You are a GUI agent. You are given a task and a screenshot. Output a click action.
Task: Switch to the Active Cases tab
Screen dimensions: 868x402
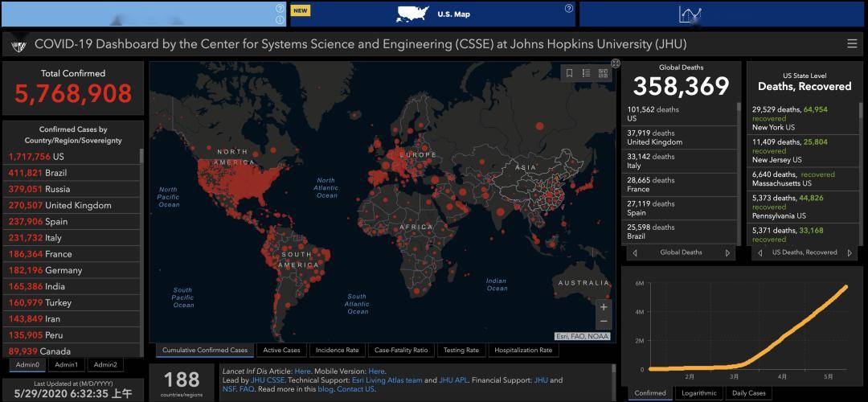click(x=282, y=350)
